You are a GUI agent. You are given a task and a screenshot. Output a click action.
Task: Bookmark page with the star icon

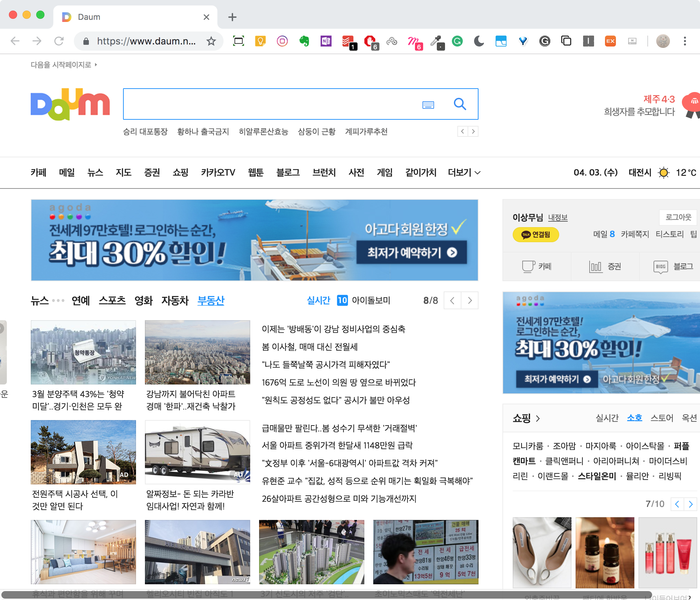pos(211,41)
